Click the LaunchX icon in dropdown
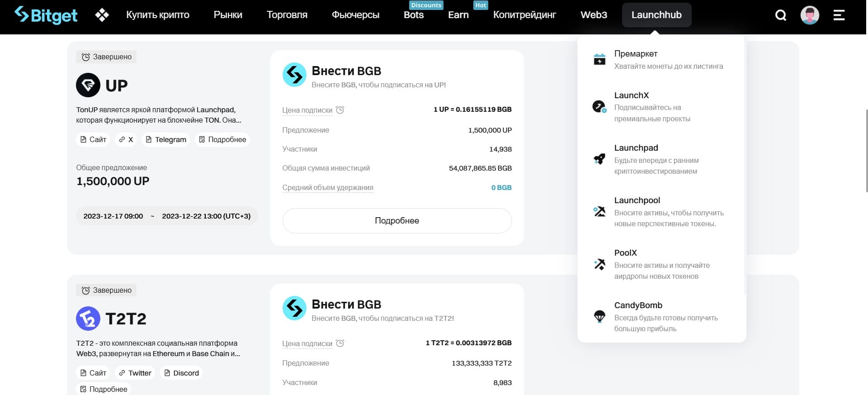Image resolution: width=868 pixels, height=395 pixels. [599, 107]
